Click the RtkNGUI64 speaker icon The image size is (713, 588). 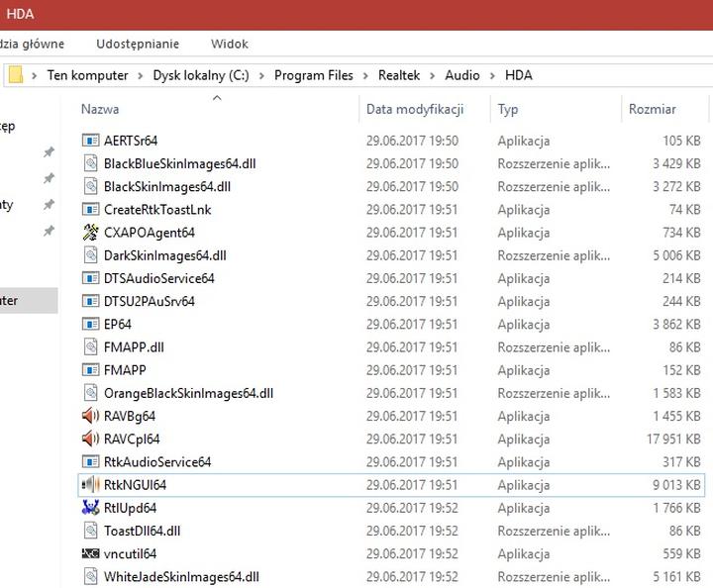point(90,484)
